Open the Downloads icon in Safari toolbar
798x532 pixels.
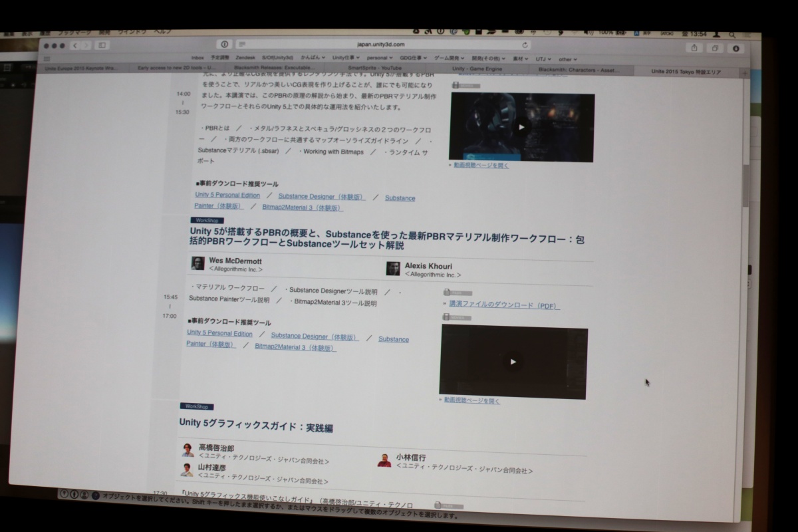tap(736, 48)
